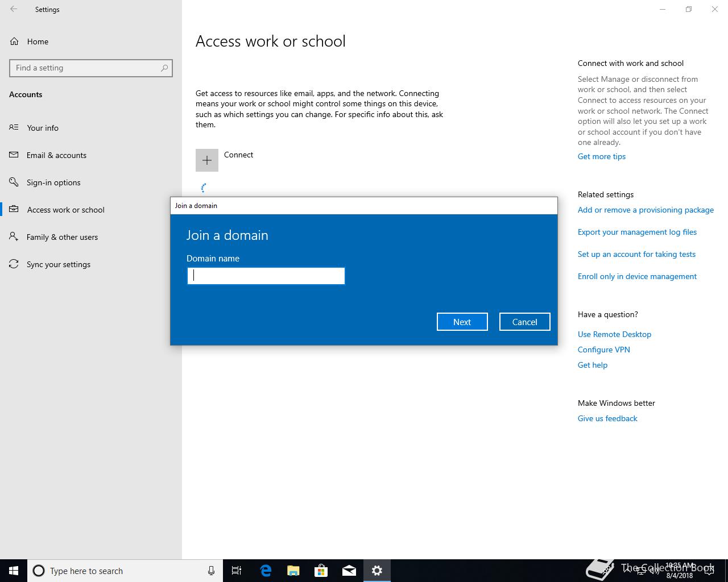Click the Connect plus icon
The width and height of the screenshot is (728, 582).
click(207, 160)
